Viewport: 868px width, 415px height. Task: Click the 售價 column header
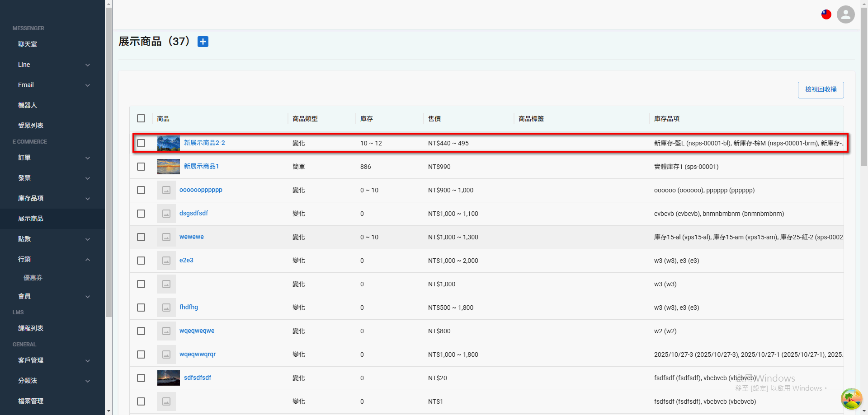(434, 119)
